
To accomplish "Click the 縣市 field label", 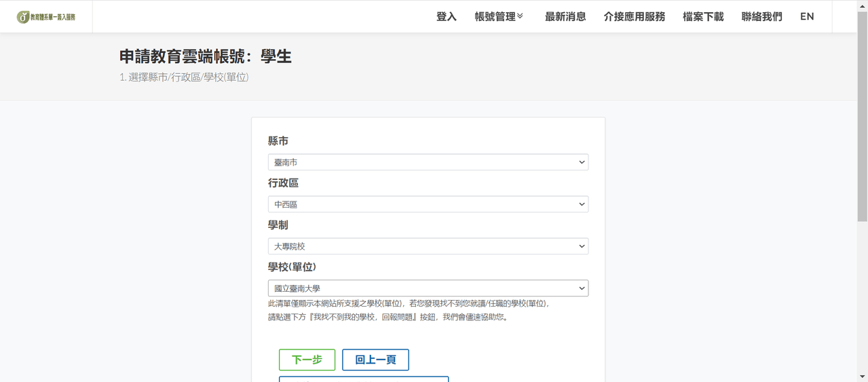I will tap(278, 141).
